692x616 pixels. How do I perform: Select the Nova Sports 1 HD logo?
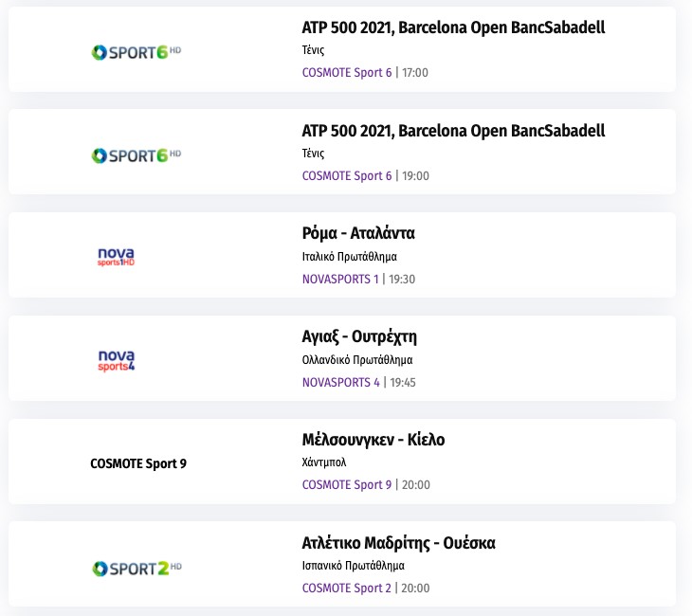(117, 257)
